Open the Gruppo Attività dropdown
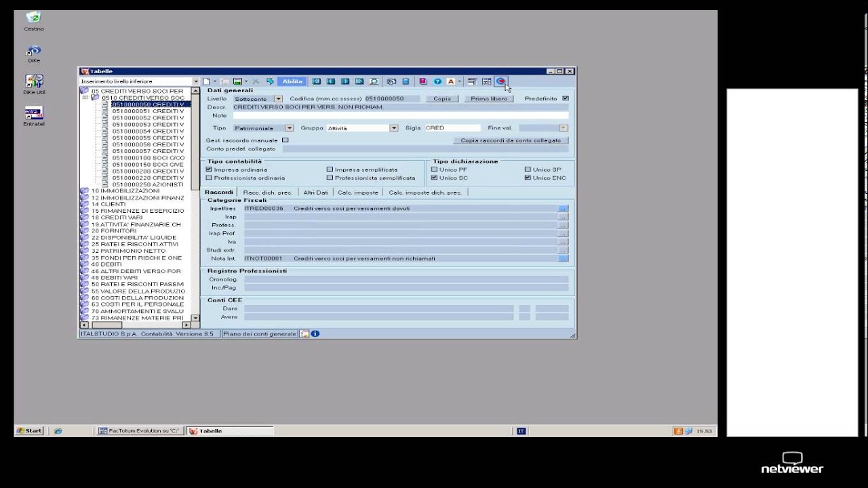This screenshot has height=488, width=868. [393, 128]
